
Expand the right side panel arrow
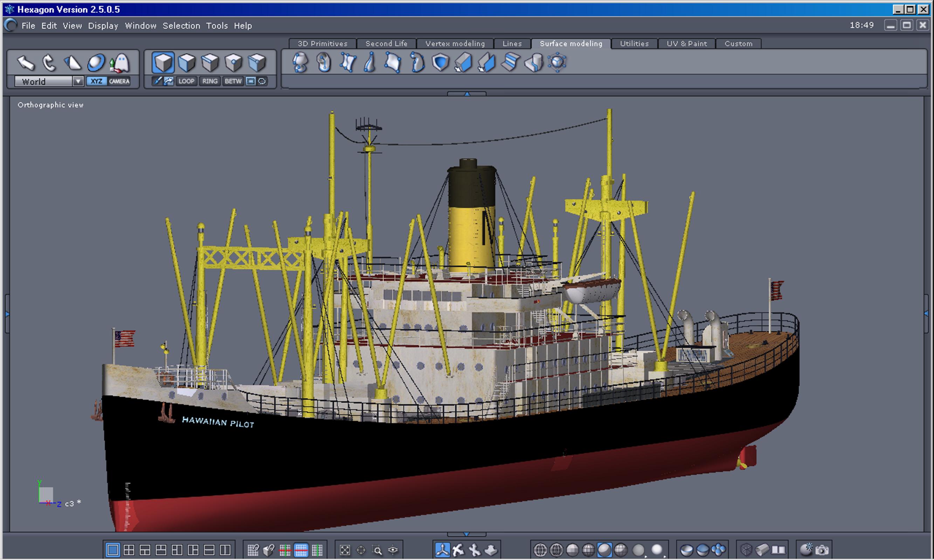tap(926, 314)
